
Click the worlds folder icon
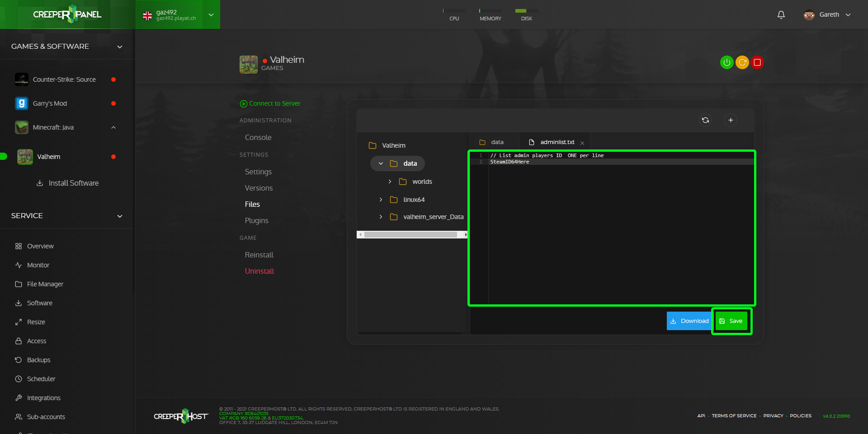click(403, 182)
